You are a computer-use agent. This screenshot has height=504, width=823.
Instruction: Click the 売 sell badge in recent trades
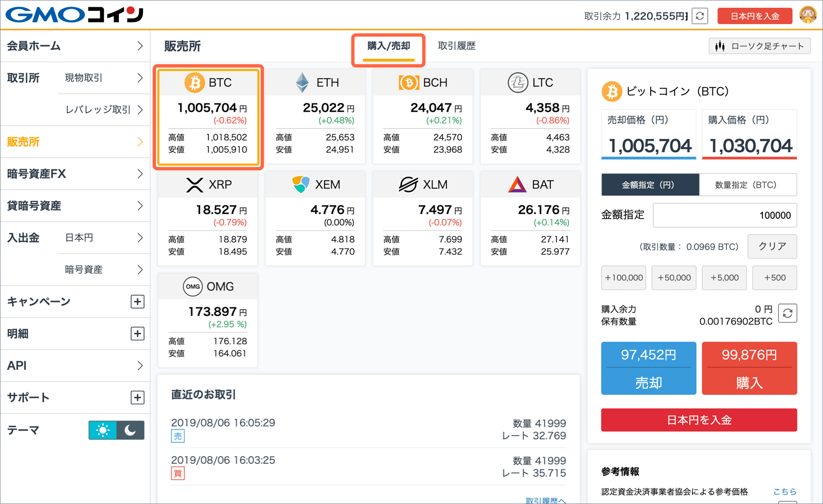[x=177, y=436]
